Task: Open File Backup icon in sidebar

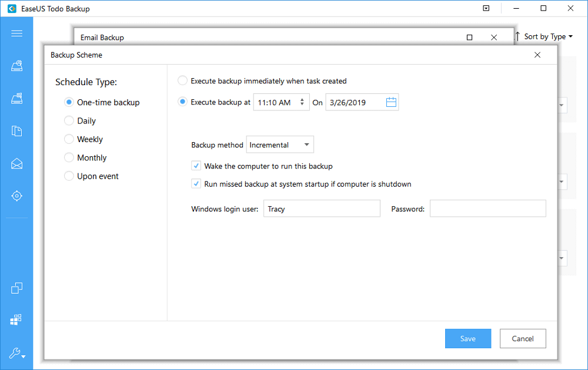Action: pyautogui.click(x=16, y=131)
